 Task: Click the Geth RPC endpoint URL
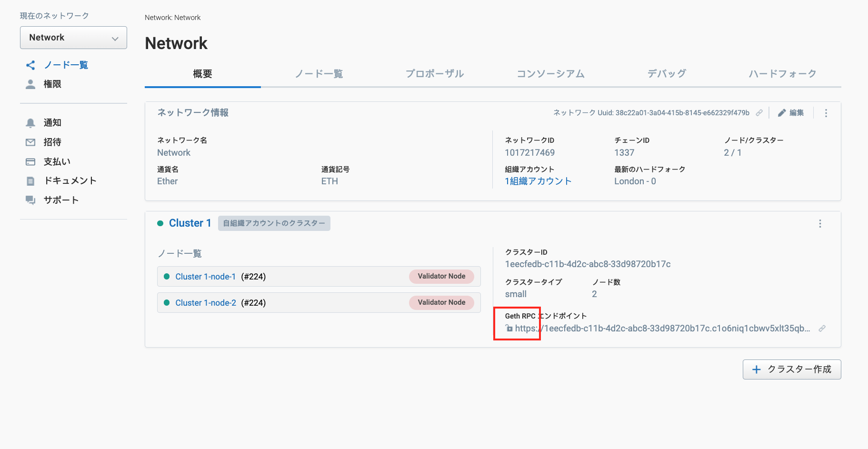click(x=662, y=329)
